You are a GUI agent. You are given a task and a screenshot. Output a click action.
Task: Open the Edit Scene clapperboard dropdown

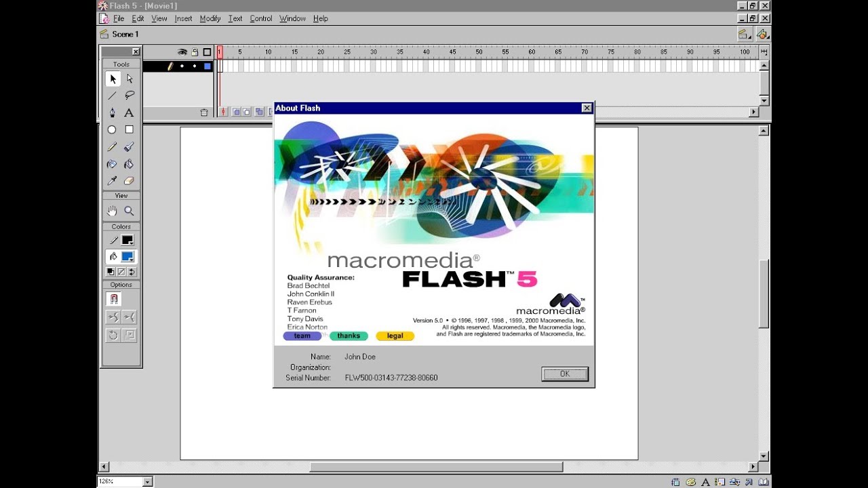743,34
